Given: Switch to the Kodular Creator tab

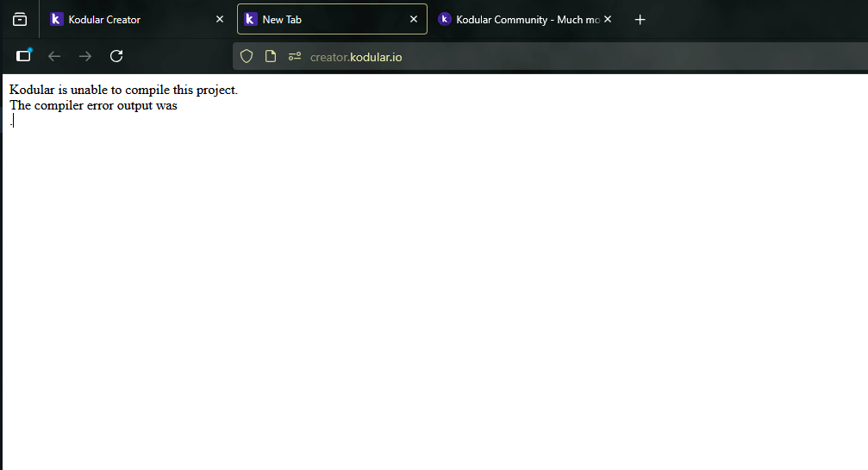Looking at the screenshot, I should (137, 19).
